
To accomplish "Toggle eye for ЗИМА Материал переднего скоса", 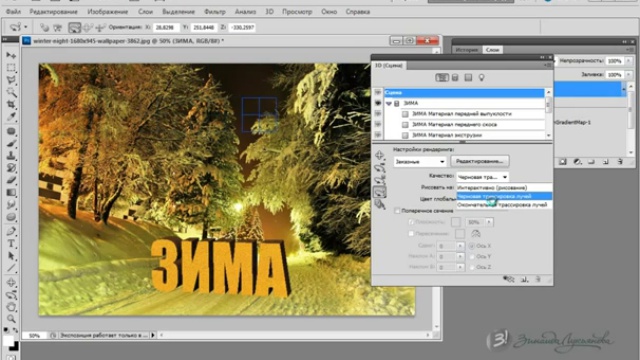I will tap(378, 124).
